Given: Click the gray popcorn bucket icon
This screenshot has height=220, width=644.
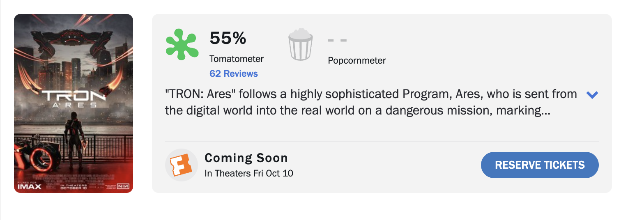Looking at the screenshot, I should (301, 44).
